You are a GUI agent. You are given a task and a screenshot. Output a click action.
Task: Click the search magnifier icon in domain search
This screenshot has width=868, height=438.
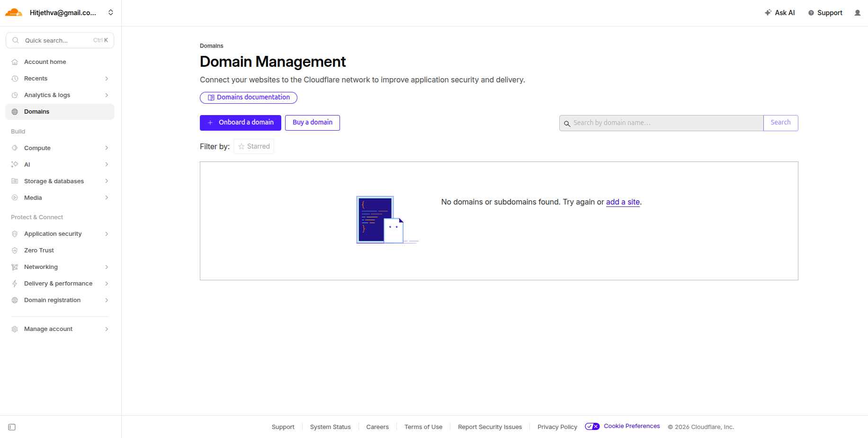point(567,123)
